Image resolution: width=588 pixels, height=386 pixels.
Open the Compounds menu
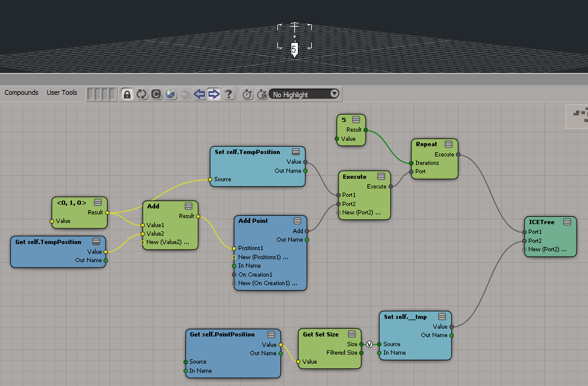pyautogui.click(x=21, y=92)
